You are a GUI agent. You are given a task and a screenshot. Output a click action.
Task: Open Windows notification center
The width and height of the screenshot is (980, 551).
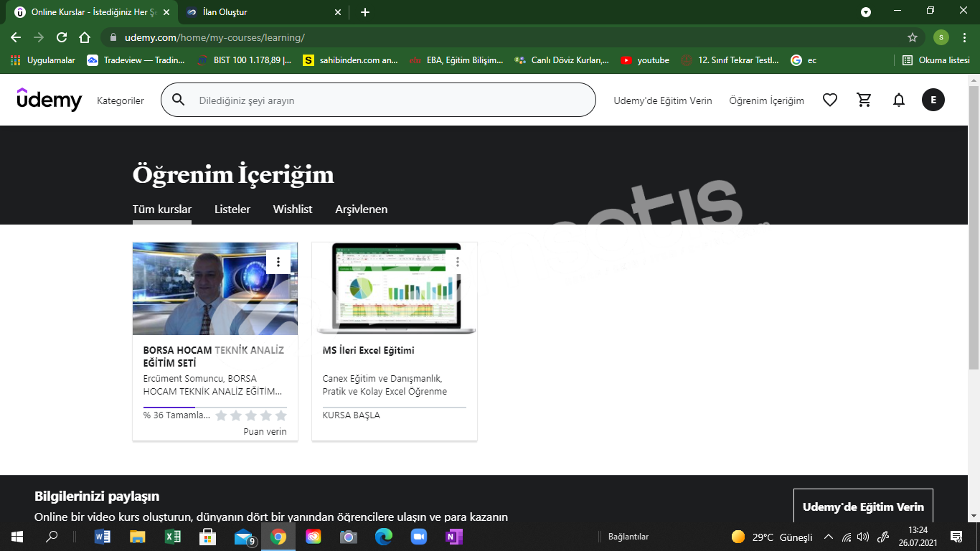[956, 537]
